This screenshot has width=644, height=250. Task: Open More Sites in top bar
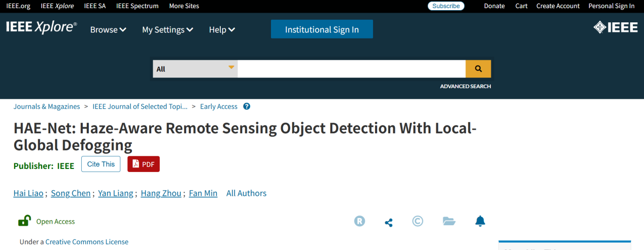pyautogui.click(x=184, y=6)
